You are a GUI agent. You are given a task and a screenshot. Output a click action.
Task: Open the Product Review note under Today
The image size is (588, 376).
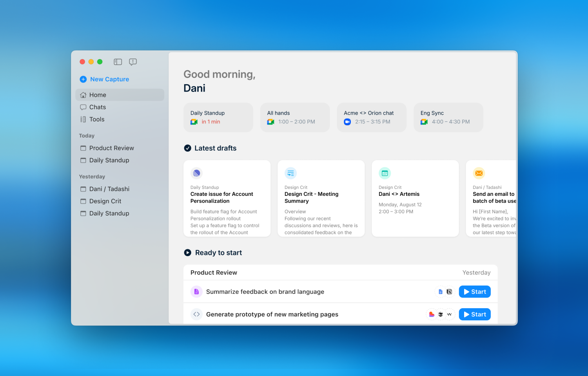[111, 148]
